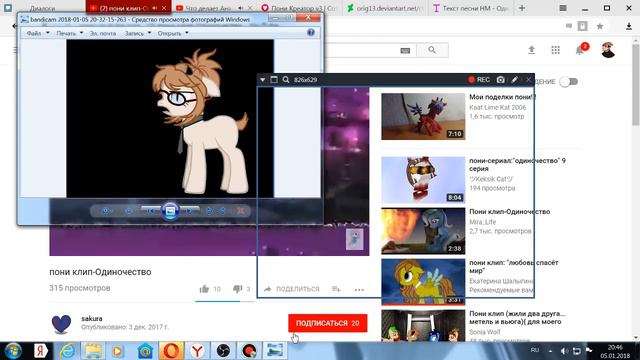Image resolution: width=640 pixels, height=360 pixels.
Task: Open the Windows Start button
Action: [x=13, y=351]
